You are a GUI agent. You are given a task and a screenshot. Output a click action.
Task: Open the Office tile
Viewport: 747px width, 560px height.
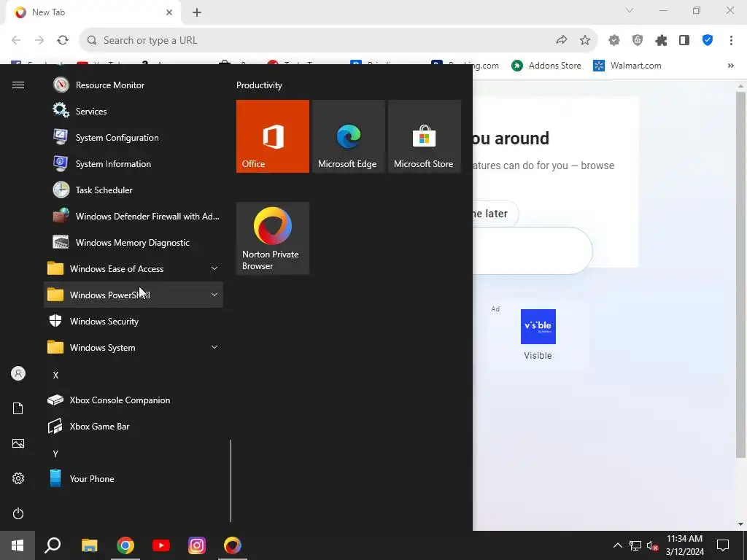click(273, 136)
